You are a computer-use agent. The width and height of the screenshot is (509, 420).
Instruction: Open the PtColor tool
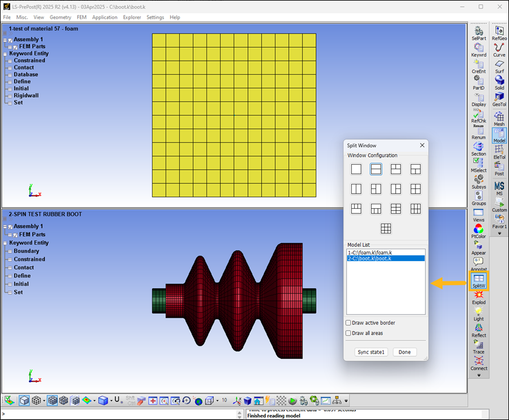478,231
